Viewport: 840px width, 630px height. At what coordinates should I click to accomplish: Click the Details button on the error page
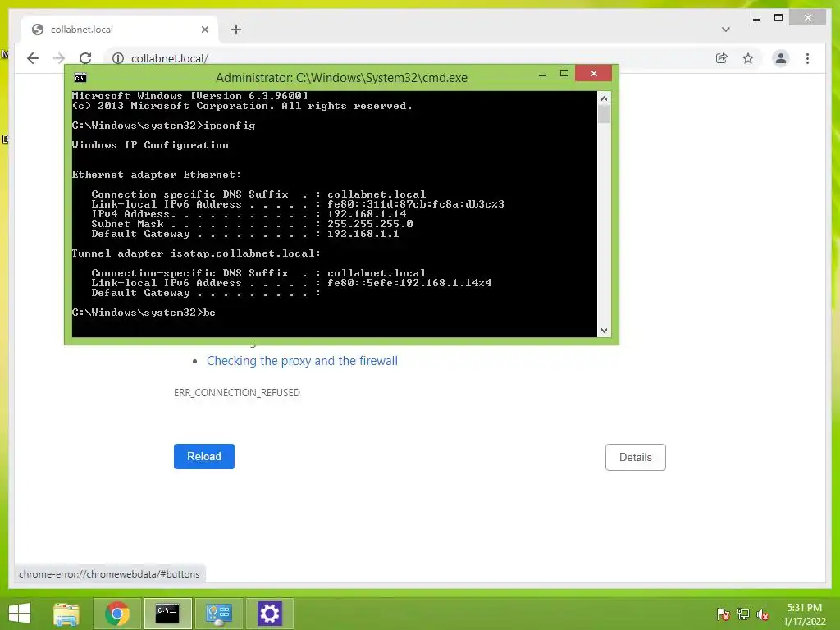[636, 458]
